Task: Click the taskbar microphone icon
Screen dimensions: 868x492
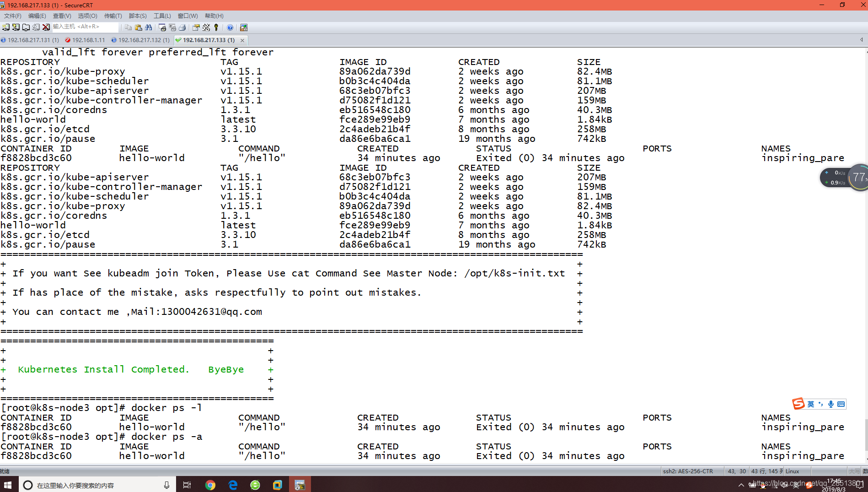Action: (x=166, y=485)
